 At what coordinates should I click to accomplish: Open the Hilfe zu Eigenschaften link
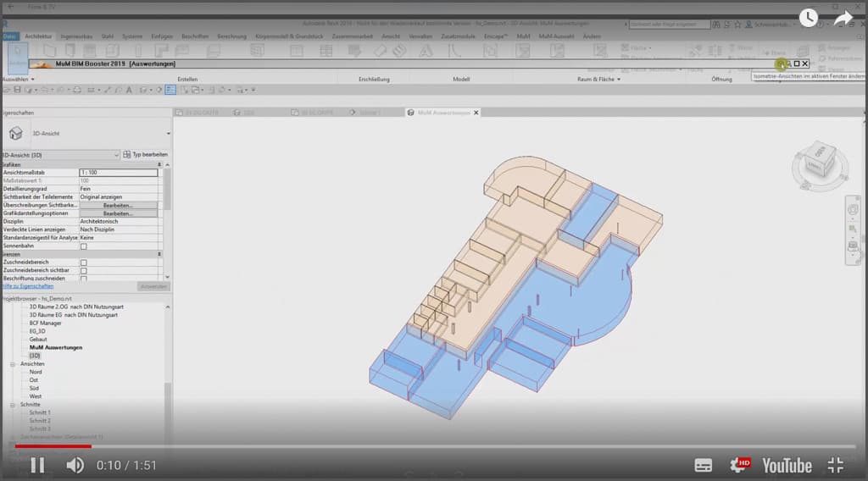[x=28, y=286]
